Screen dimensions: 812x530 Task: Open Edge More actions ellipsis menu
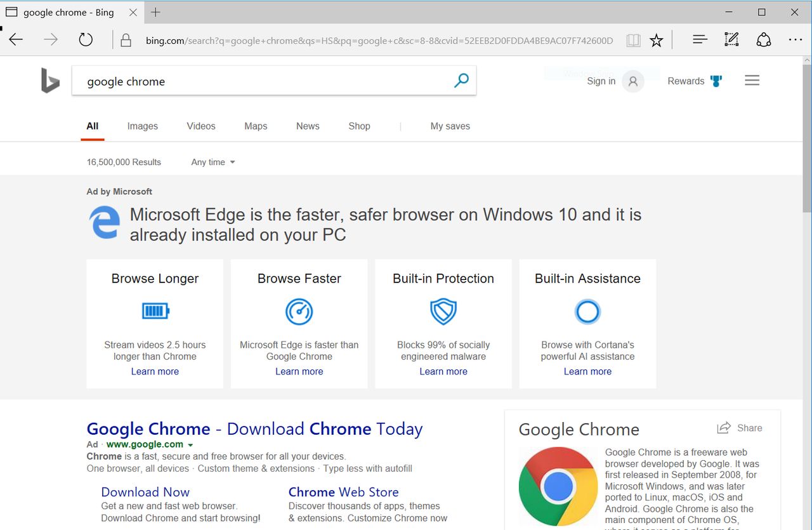coord(796,40)
